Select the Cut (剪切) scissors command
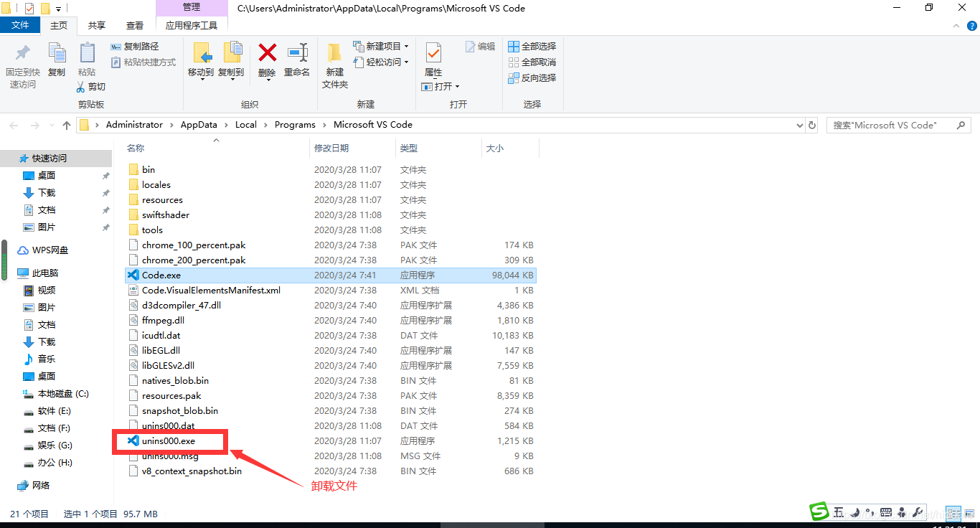 [91, 87]
